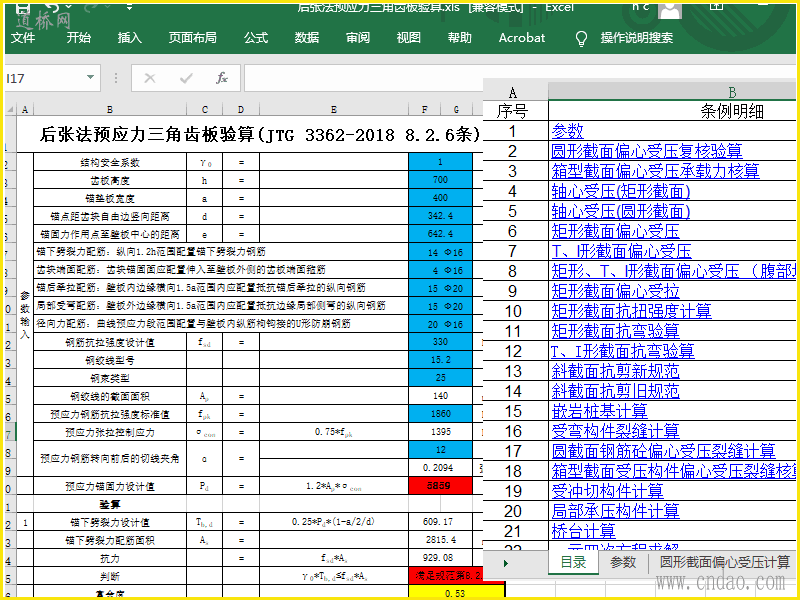Select the 页面布局 ribbon tab
800x600 pixels.
click(x=193, y=38)
